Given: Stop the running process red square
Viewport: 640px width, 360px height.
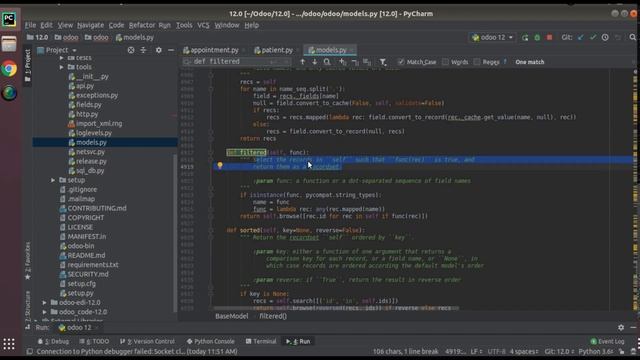Looking at the screenshot, I should coord(549,38).
